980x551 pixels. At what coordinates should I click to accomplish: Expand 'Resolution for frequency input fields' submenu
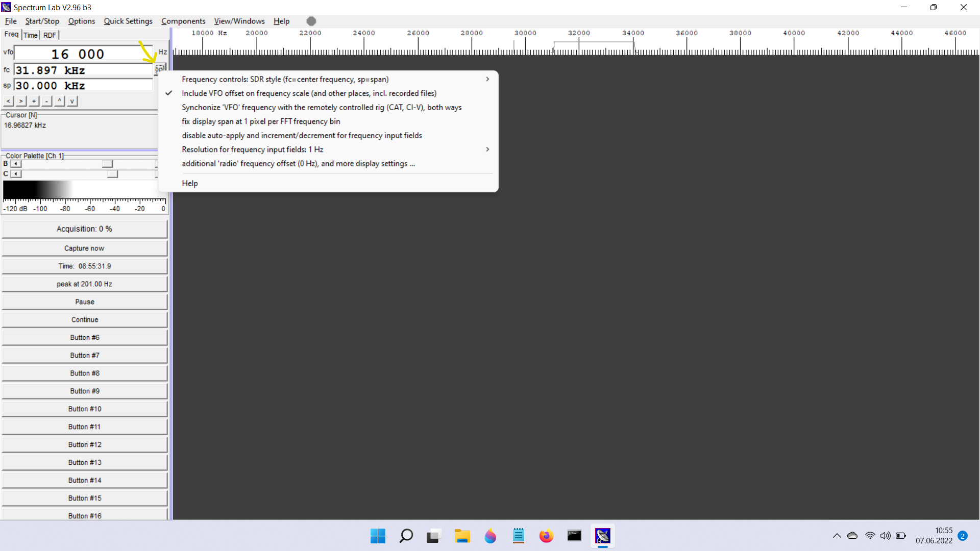328,149
